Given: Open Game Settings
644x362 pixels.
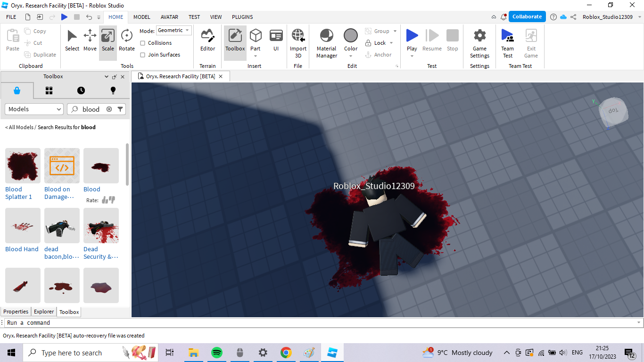Looking at the screenshot, I should [x=479, y=43].
